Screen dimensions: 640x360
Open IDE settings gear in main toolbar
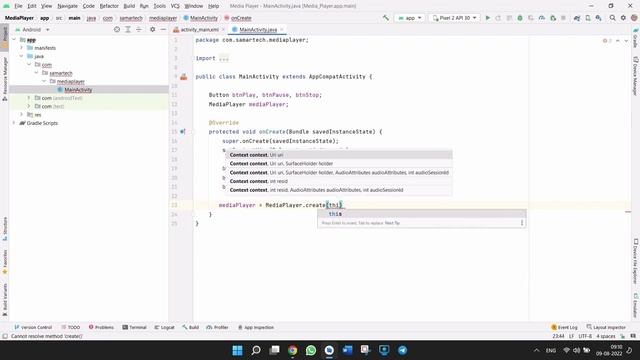click(623, 18)
